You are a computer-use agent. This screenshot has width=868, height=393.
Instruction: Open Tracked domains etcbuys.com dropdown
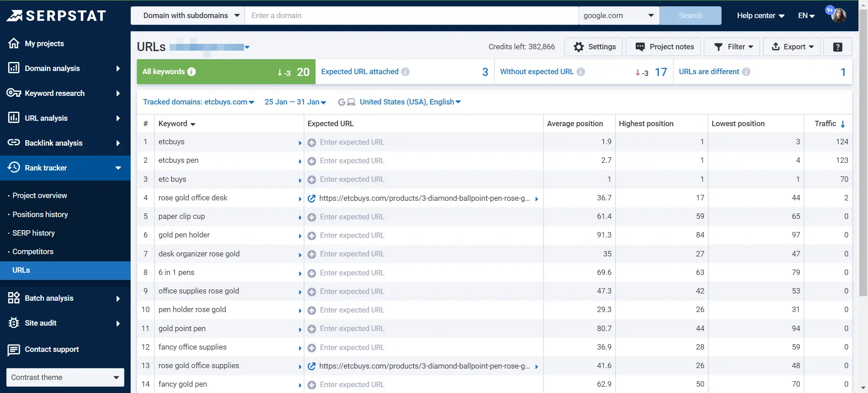198,102
